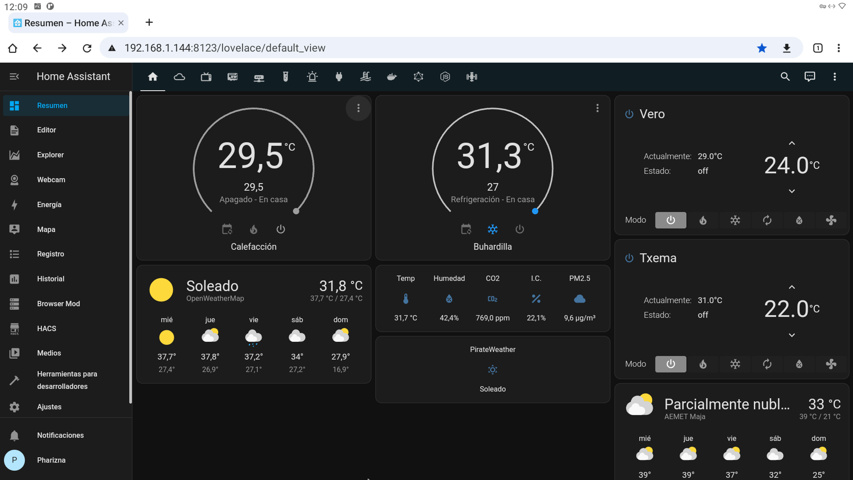The width and height of the screenshot is (853, 480).
Task: Switch to the cloud weather view tab
Action: 180,77
